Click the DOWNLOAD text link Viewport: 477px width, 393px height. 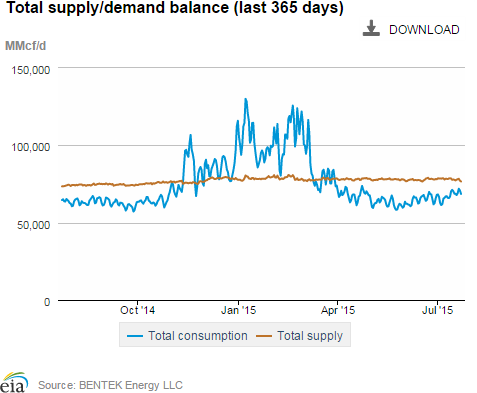coord(424,30)
